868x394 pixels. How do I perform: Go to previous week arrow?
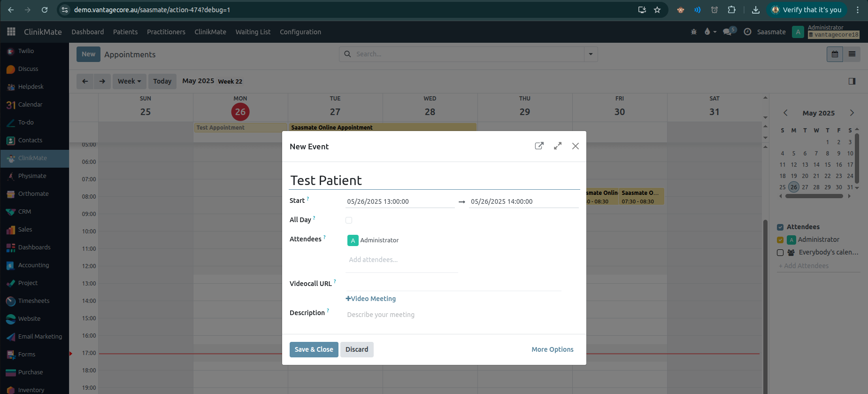coord(85,81)
